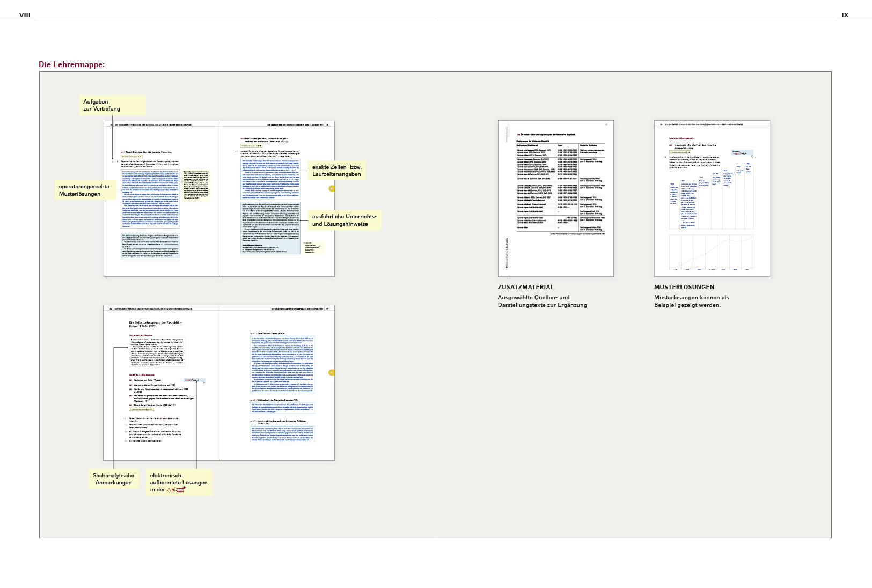Screen dimensions: 872x588
Task: Click the yellow circle marker on lower spread
Action: click(x=332, y=372)
